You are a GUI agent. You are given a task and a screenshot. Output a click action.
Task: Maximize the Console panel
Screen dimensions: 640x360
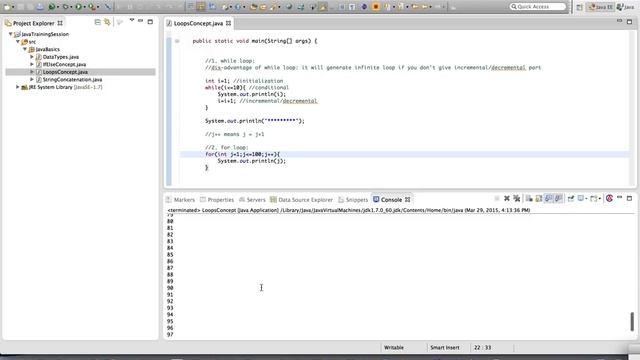coord(629,198)
